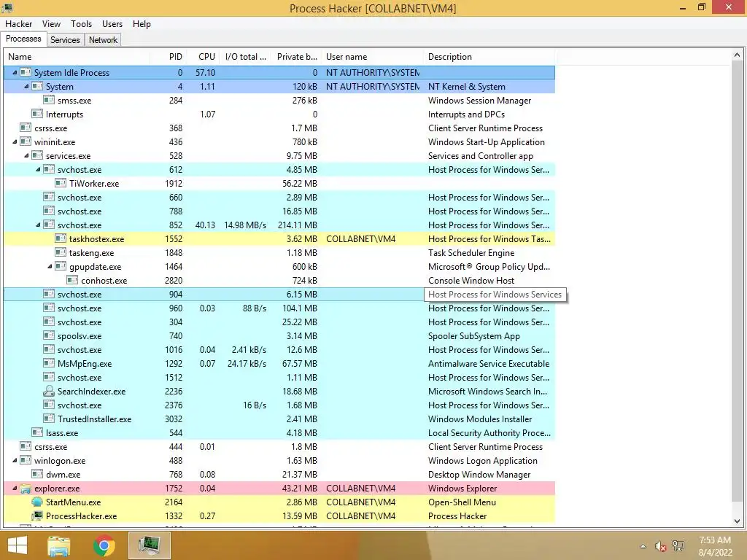Click the ProcessHacker.exe process icon

pos(37,516)
